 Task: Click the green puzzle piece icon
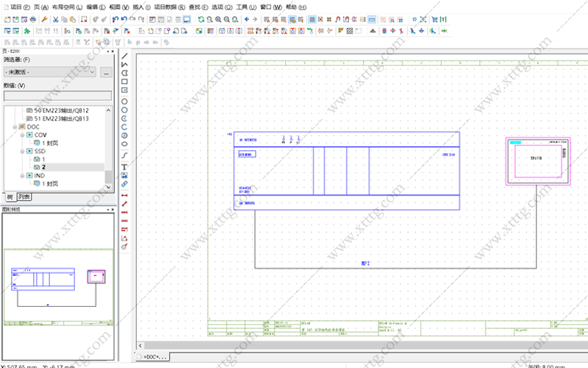click(27, 31)
